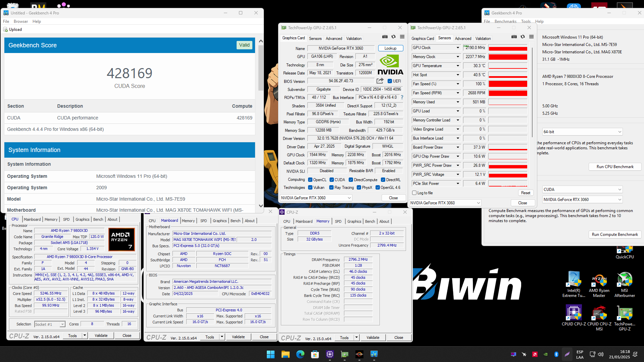Image resolution: width=644 pixels, height=362 pixels.
Task: Open Intel(R) Extreme Tuning desktop icon
Action: click(574, 285)
